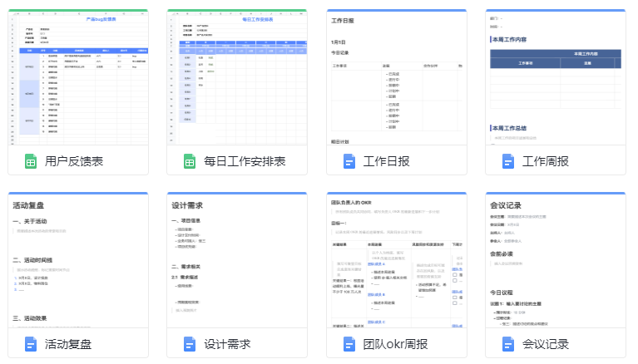Click the blue doc icon beside 会议记录

pyautogui.click(x=508, y=343)
